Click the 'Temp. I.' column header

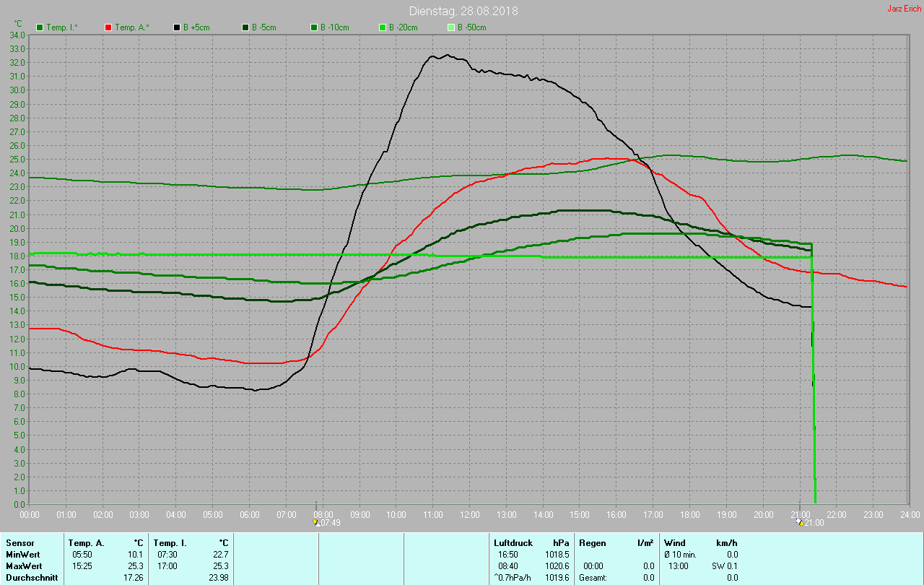170,542
